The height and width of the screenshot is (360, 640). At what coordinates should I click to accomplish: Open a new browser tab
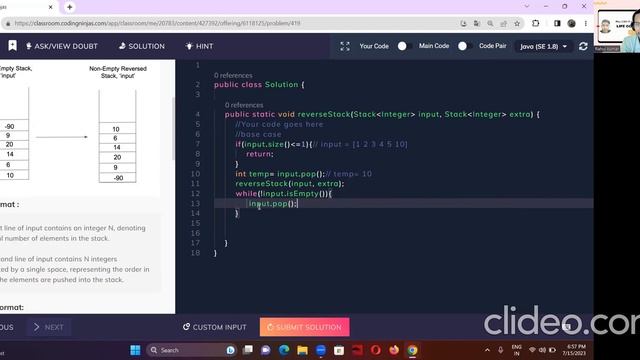69,7
